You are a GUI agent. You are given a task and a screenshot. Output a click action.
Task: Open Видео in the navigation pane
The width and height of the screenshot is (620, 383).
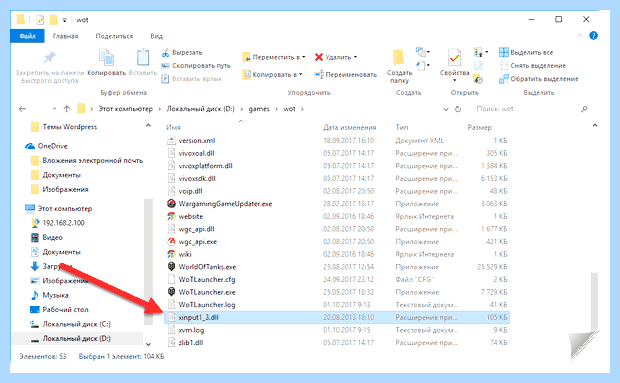pyautogui.click(x=52, y=238)
